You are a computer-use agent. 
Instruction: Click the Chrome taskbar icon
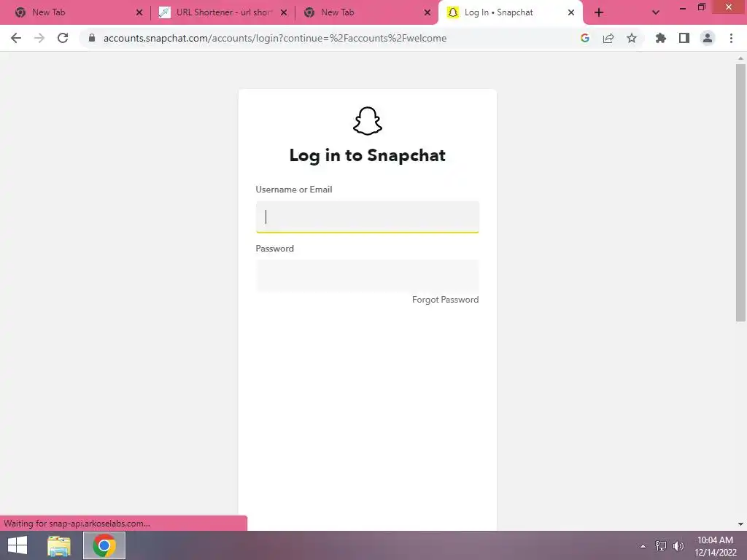click(x=104, y=545)
